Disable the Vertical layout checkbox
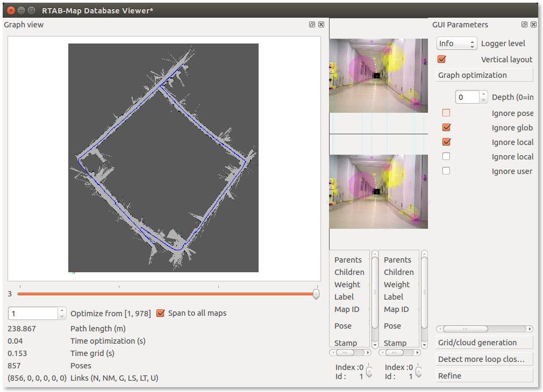 click(x=442, y=60)
